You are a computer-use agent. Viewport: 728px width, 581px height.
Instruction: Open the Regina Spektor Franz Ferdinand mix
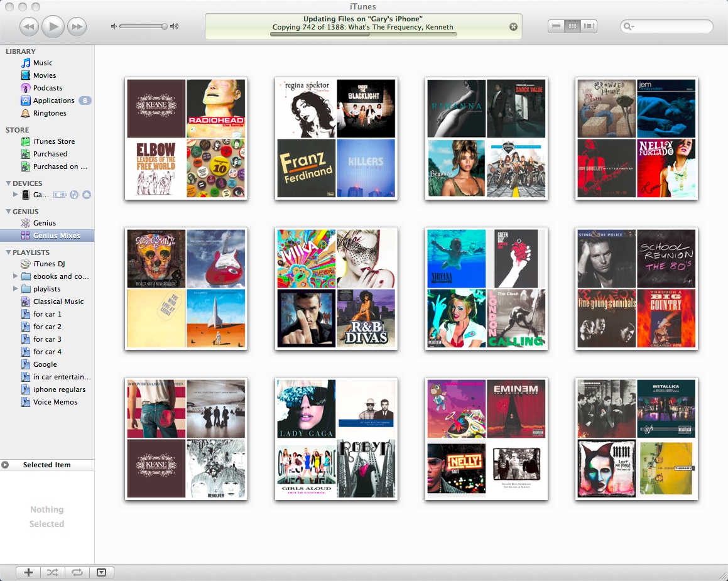click(336, 138)
